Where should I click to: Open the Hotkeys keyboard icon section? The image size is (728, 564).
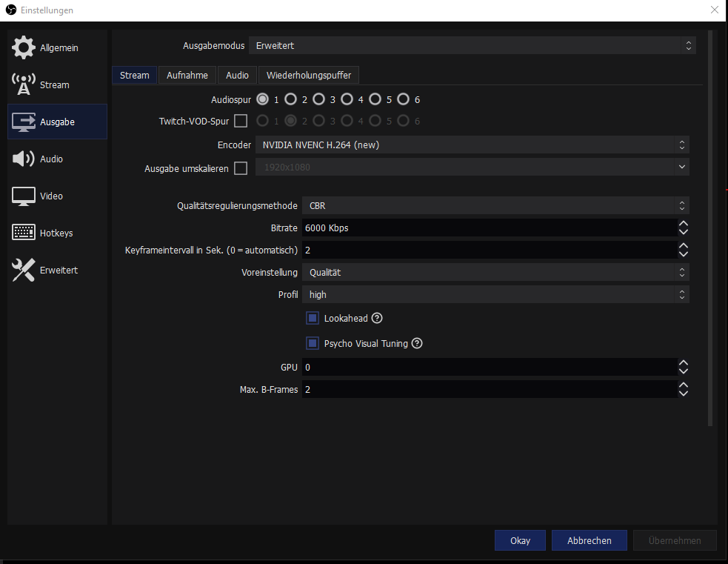[24, 233]
